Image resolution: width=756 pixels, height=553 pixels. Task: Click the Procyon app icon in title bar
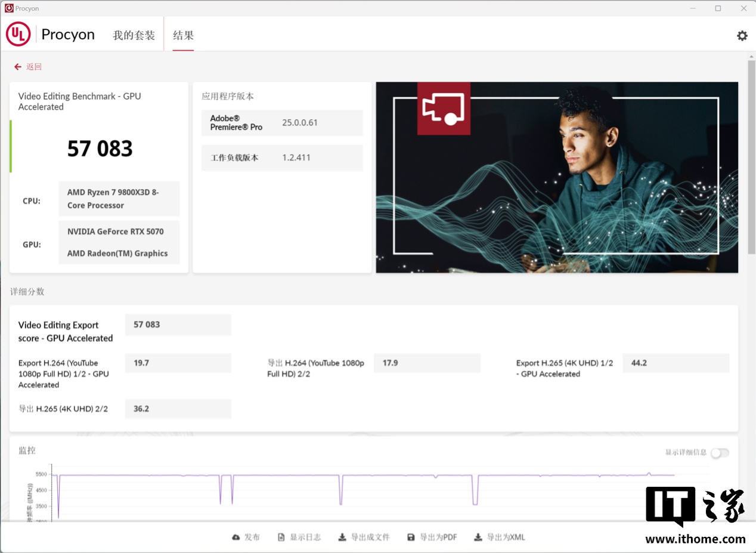click(8, 8)
